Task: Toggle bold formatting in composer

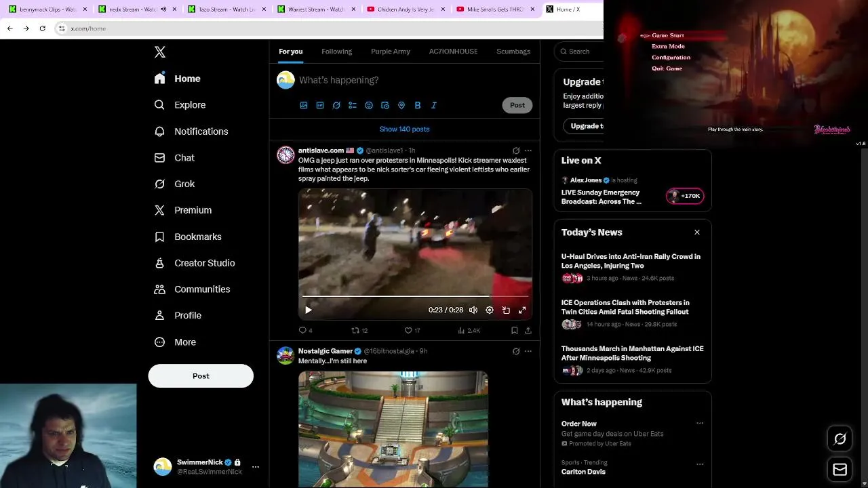Action: (x=418, y=105)
